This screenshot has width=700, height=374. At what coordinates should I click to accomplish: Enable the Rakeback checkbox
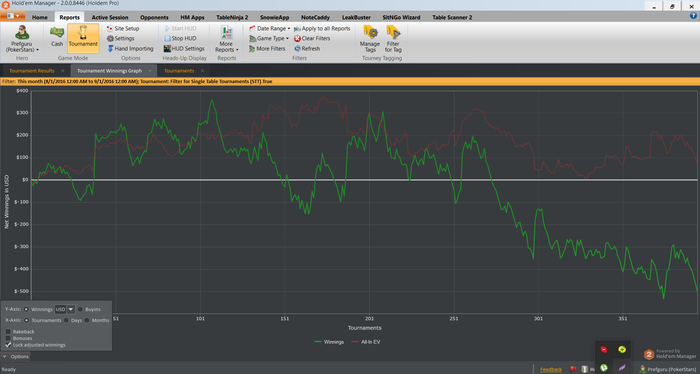pyautogui.click(x=8, y=332)
